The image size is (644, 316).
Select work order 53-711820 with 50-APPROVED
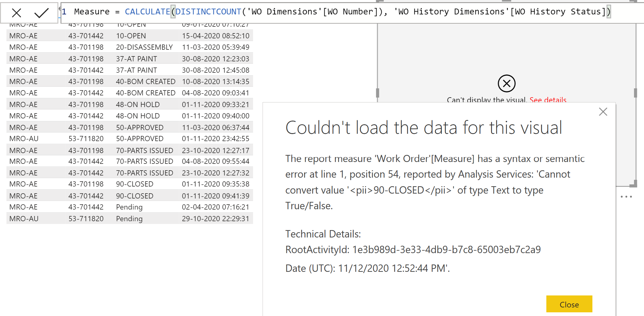click(86, 139)
